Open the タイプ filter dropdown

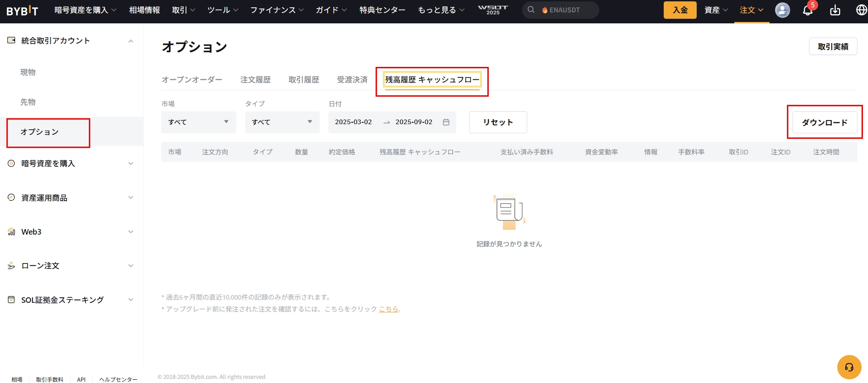tap(282, 122)
